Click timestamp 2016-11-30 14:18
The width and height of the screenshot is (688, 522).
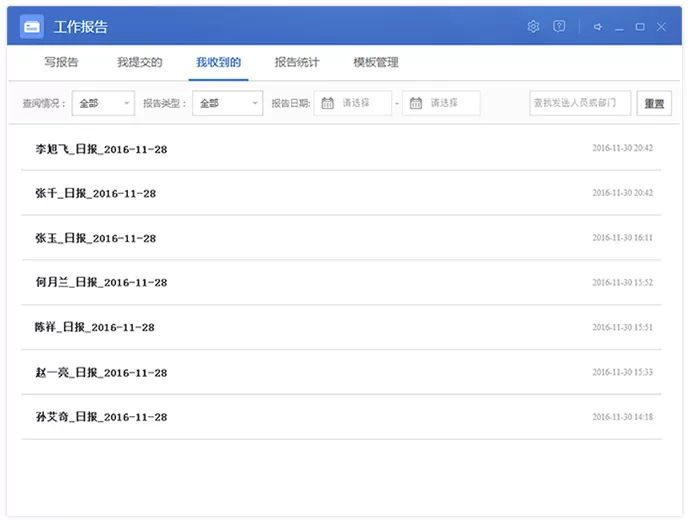tap(622, 417)
